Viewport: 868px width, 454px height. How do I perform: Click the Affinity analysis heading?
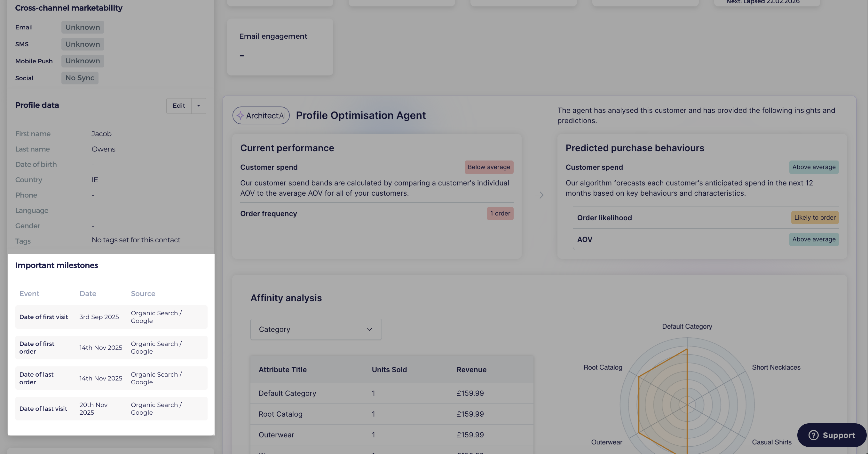(x=286, y=298)
